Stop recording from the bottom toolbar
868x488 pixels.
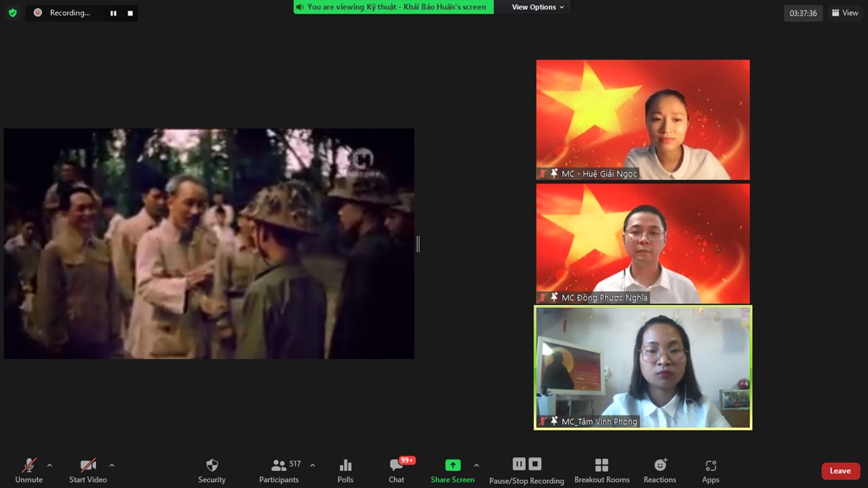tap(535, 464)
